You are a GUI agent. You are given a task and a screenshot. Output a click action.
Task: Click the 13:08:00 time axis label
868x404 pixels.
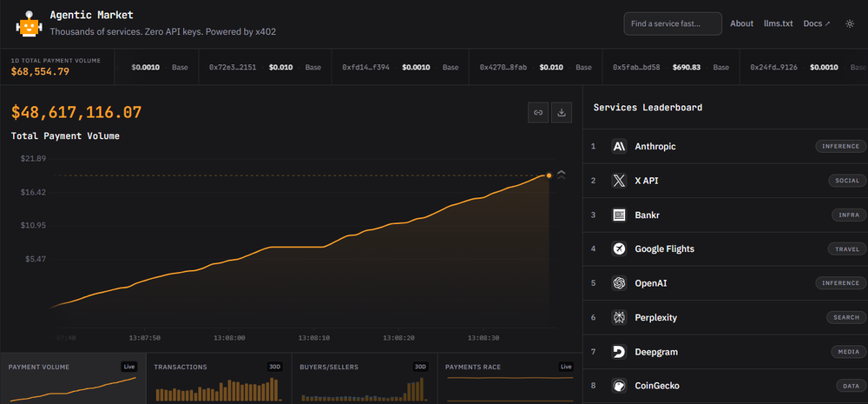[x=230, y=337]
